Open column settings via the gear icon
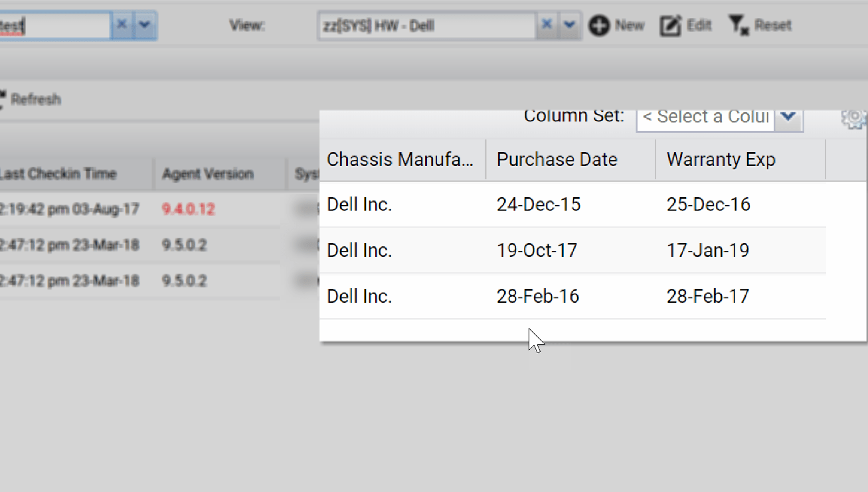Viewport: 868px width, 492px height. (853, 118)
